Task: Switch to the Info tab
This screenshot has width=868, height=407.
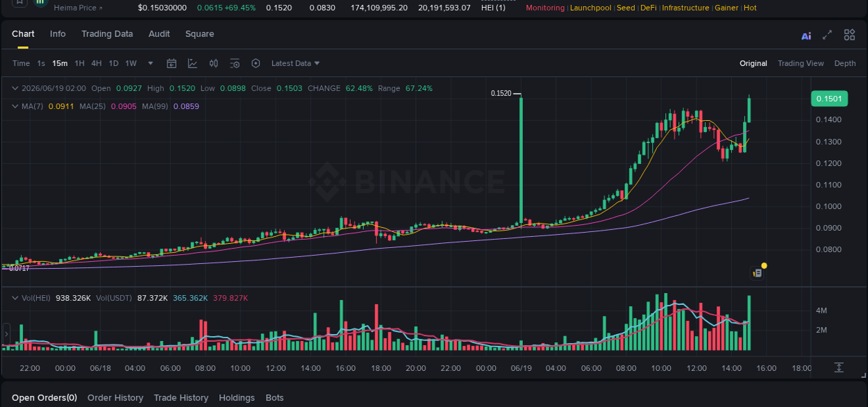Action: pos(58,34)
